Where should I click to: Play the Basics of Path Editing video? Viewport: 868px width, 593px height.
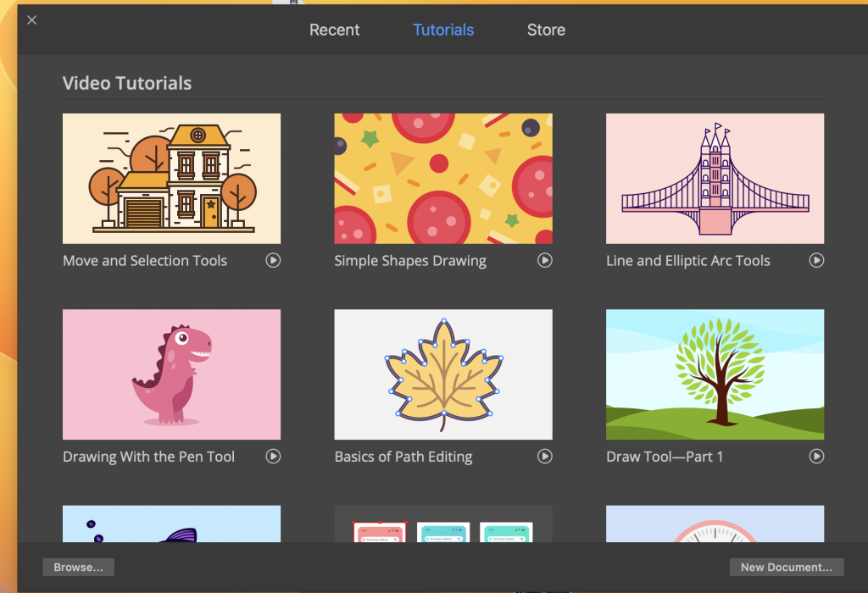tap(545, 456)
